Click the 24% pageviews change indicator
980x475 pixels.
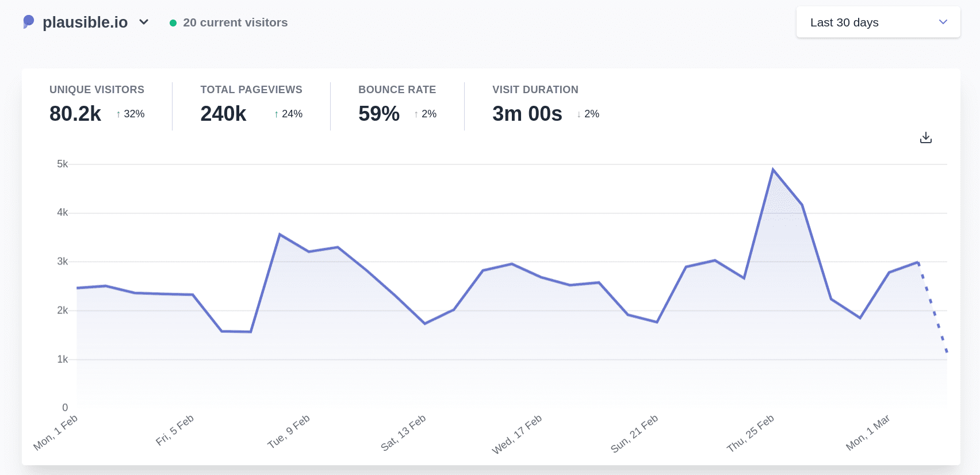[288, 114]
